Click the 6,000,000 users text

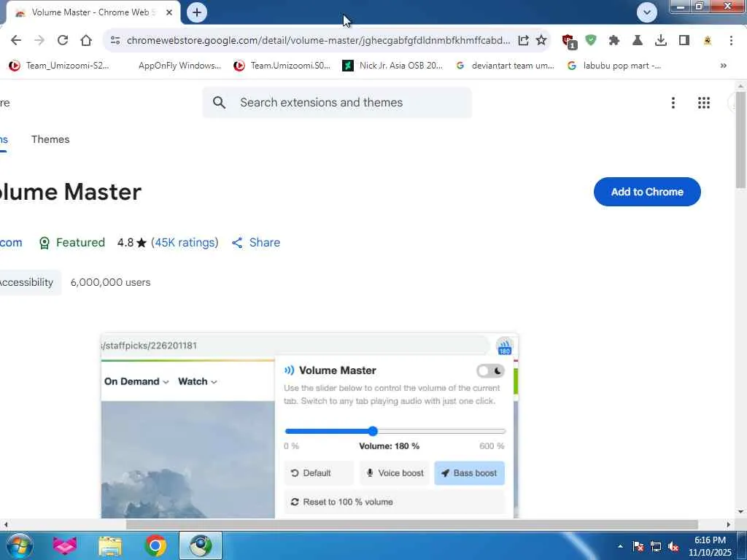coord(111,282)
